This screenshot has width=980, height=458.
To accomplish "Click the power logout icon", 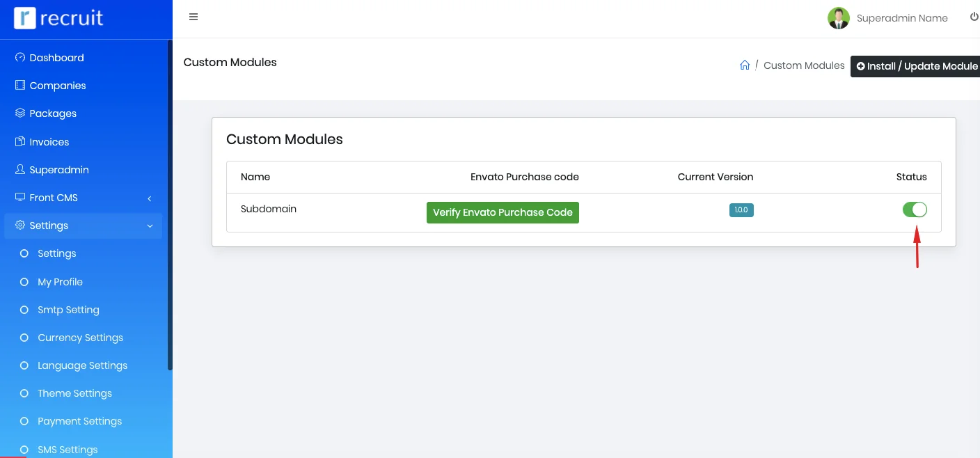I will 974,17.
